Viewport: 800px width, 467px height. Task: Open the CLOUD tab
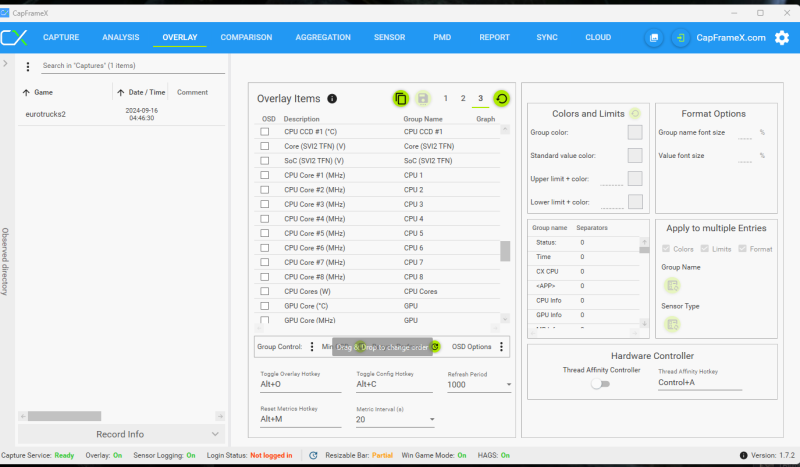pos(598,37)
